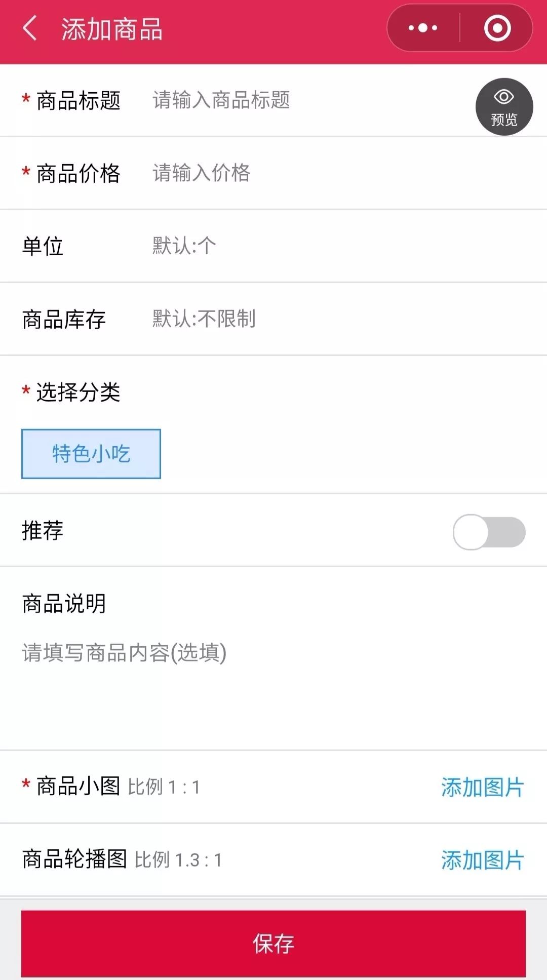Click the 推荐 label text

43,531
